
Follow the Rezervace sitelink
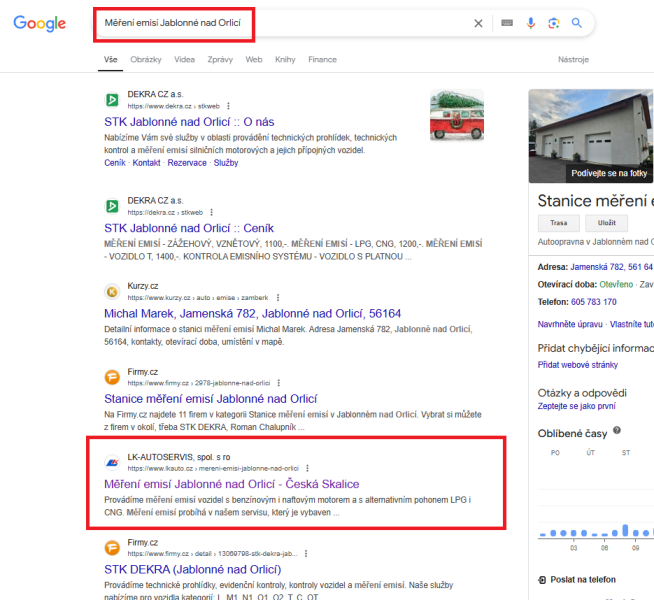click(187, 163)
